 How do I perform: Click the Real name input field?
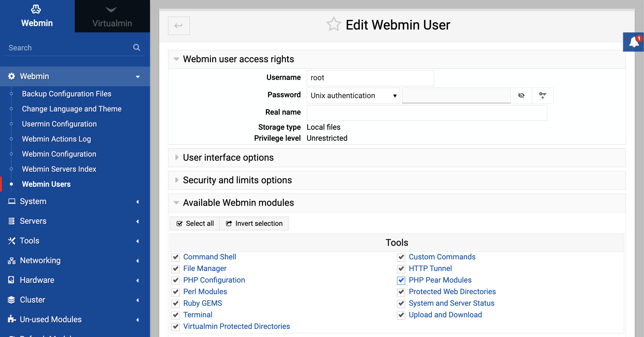[427, 113]
